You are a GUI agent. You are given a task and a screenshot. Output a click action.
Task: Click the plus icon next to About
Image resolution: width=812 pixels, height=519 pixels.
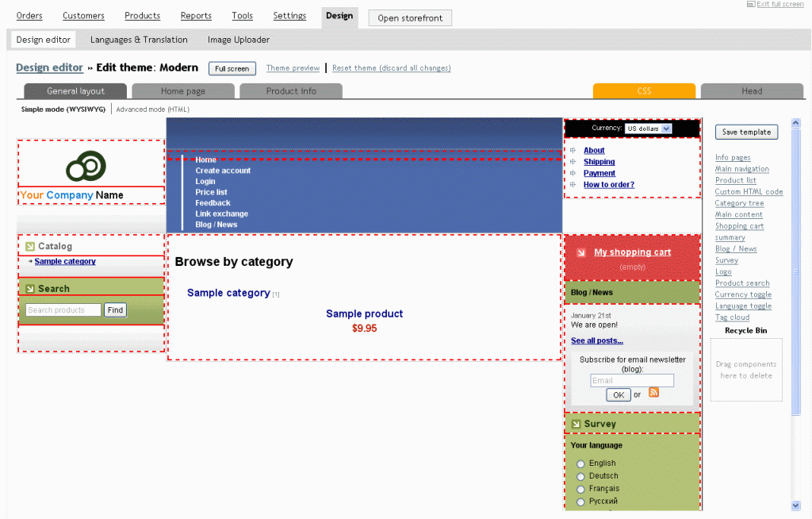[573, 150]
